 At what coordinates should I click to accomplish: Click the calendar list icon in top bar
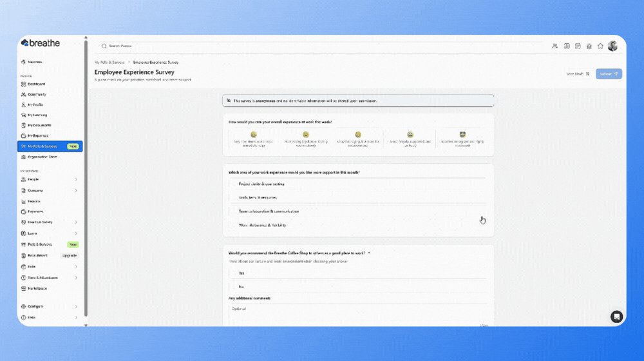578,46
